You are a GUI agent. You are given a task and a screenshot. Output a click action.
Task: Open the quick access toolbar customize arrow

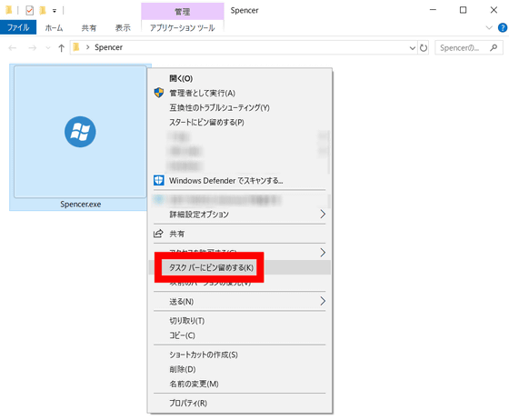(x=55, y=11)
